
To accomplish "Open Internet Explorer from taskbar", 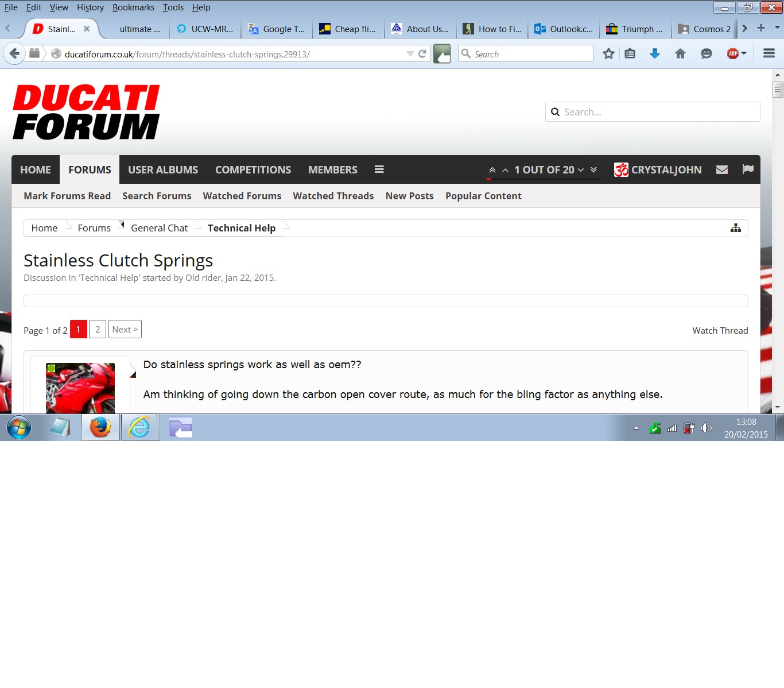I will tap(139, 428).
